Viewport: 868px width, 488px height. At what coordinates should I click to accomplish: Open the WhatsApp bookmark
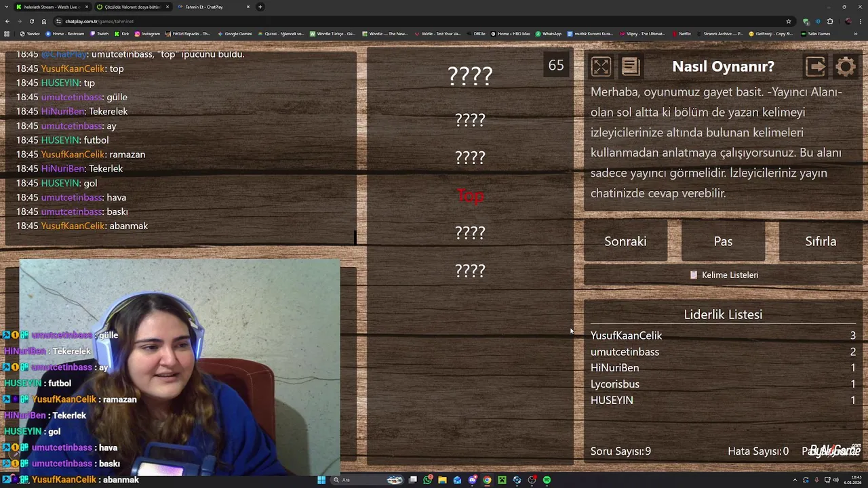549,34
